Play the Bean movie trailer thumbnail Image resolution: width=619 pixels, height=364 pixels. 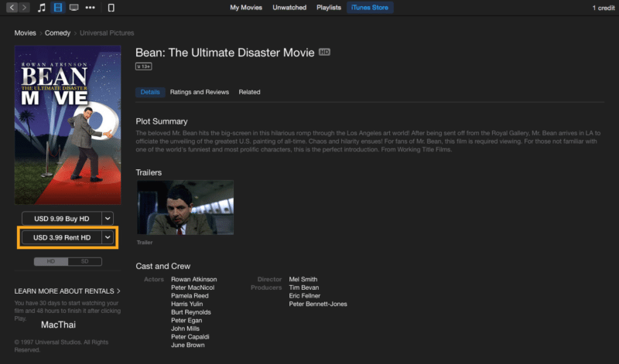[185, 207]
